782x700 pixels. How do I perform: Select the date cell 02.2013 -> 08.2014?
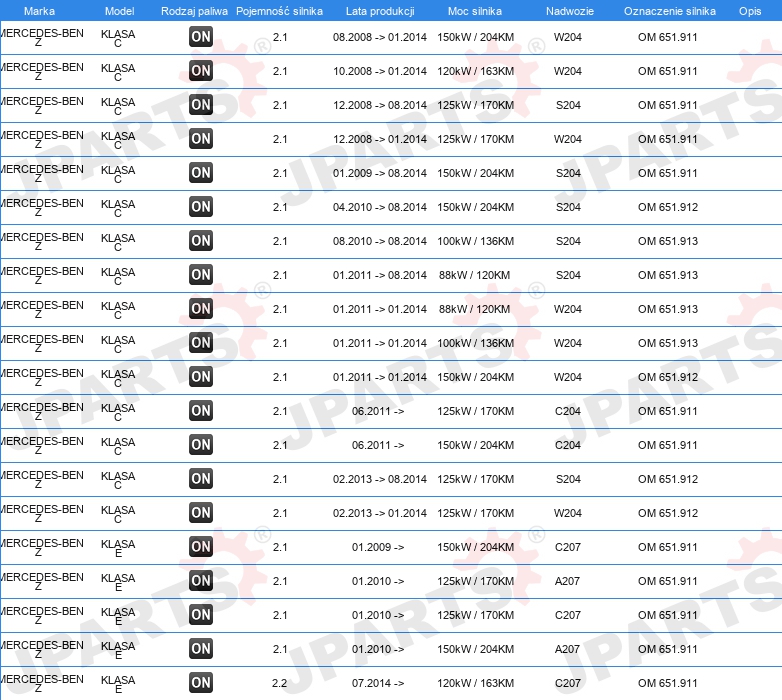pos(380,479)
